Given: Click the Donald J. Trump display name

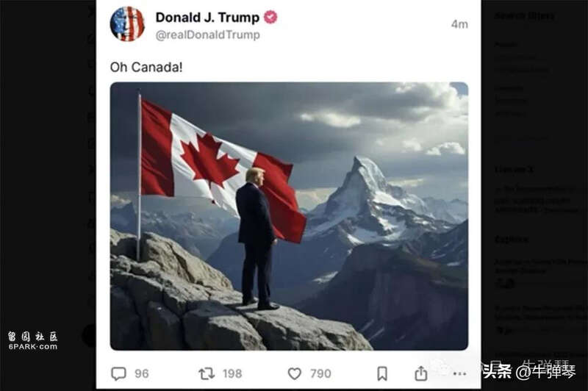Looking at the screenshot, I should click(x=207, y=17).
